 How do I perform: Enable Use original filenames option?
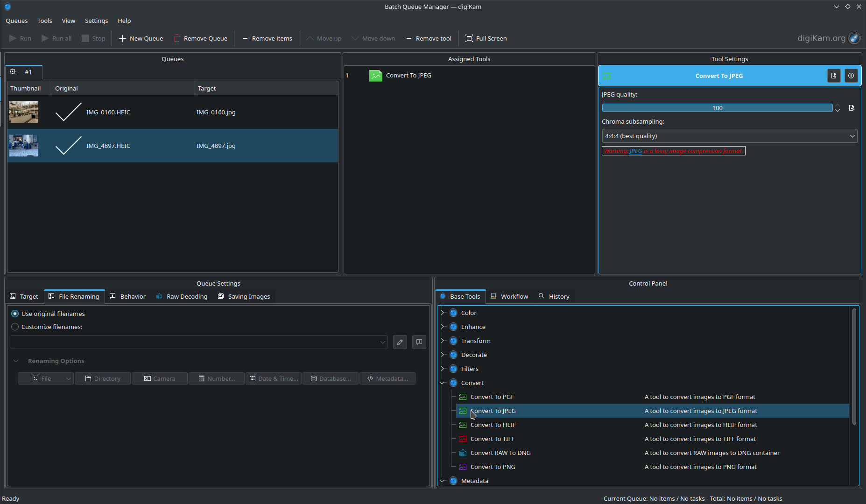[14, 314]
